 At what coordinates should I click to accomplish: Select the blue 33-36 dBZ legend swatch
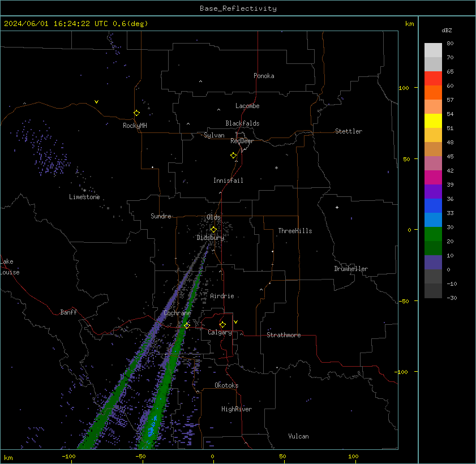coord(433,206)
